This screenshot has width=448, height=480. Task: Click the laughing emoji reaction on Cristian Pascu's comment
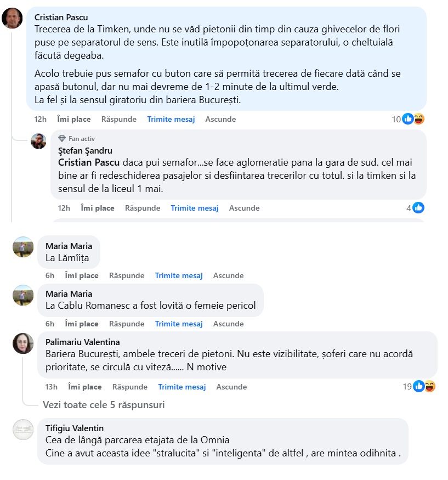click(x=418, y=119)
